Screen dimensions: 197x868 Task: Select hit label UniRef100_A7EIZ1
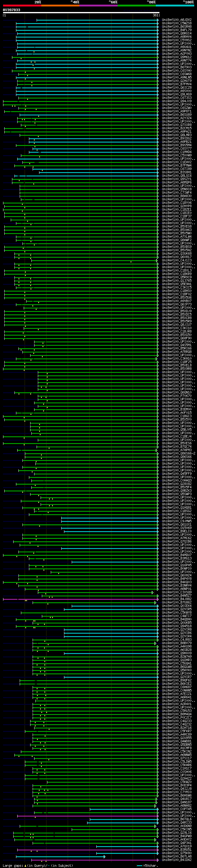pos(177,694)
